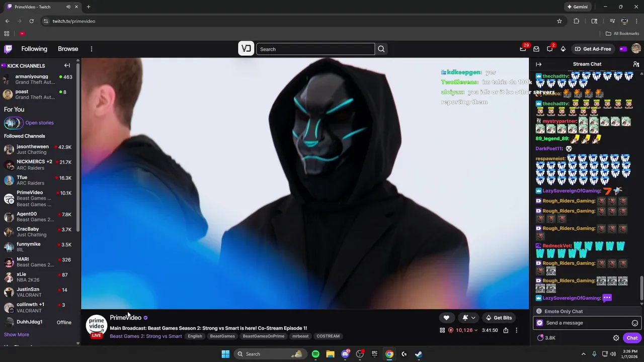Click the English tag
This screenshot has width=644, height=362.
coord(195,336)
